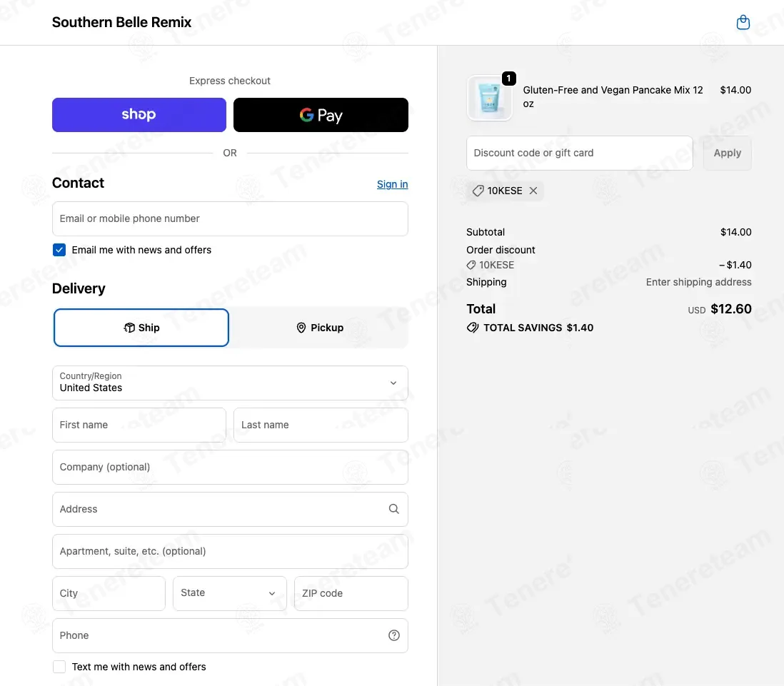Pay with Google Pay express checkout
This screenshot has width=784, height=686.
(321, 115)
